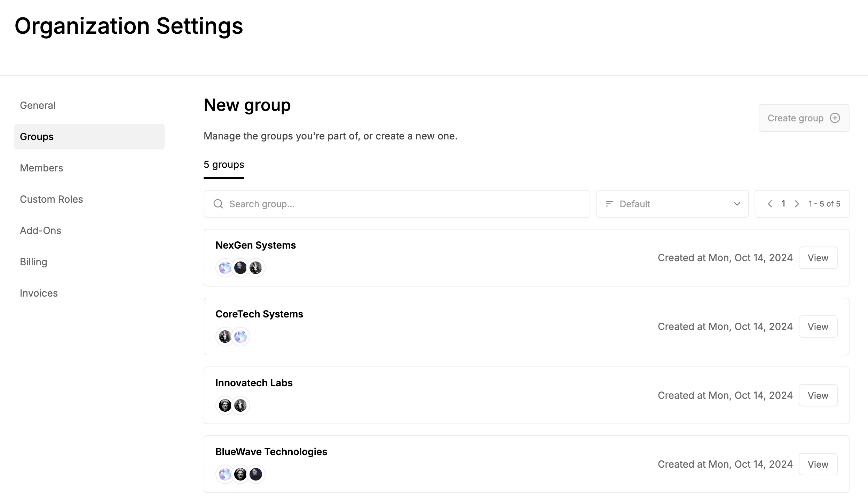
Task: Click first avatar in BlueWave Technologies
Action: tap(225, 474)
